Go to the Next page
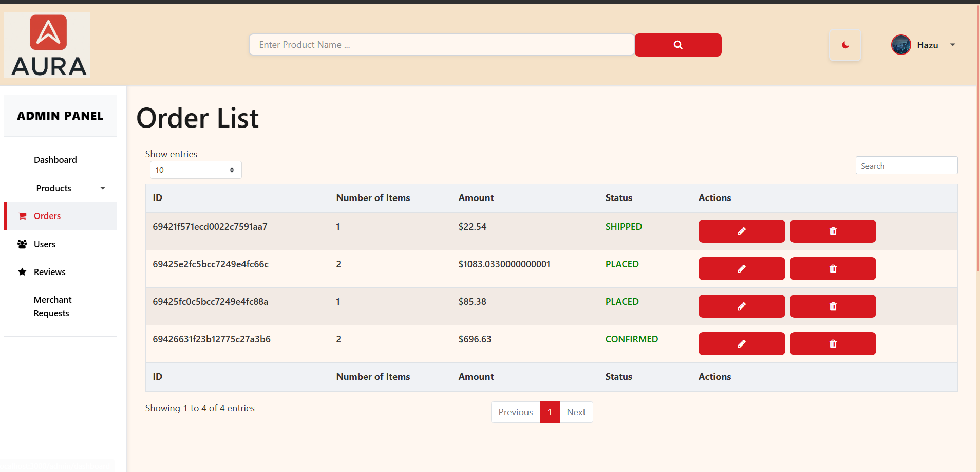The image size is (980, 472). coord(576,412)
